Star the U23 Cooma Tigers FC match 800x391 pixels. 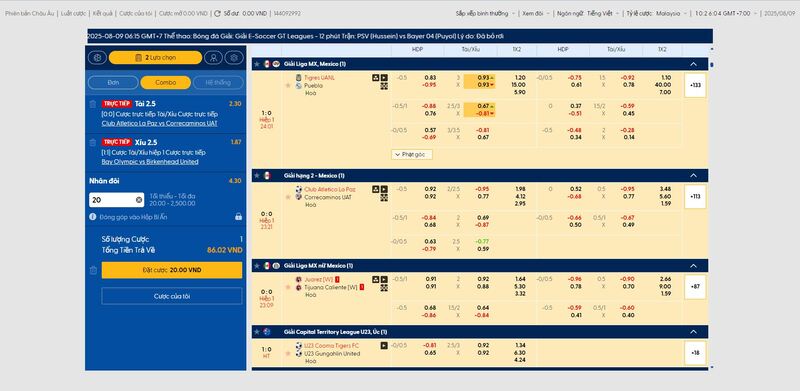[x=288, y=353]
